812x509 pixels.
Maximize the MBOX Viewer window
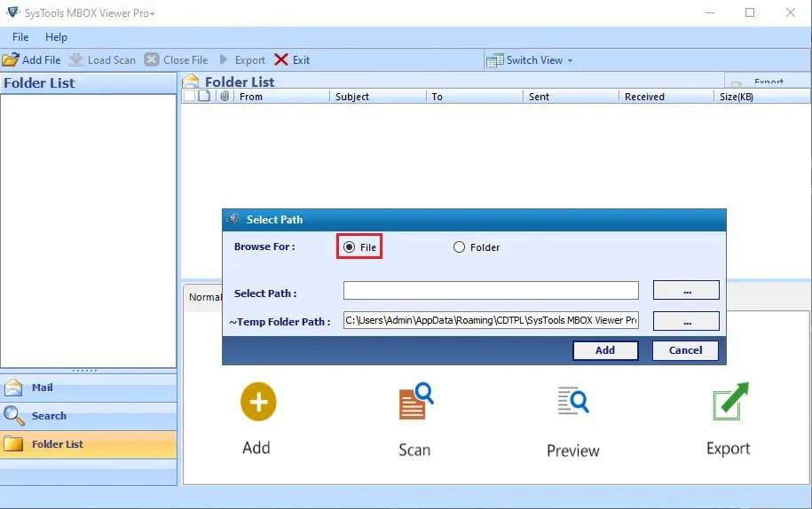(750, 12)
